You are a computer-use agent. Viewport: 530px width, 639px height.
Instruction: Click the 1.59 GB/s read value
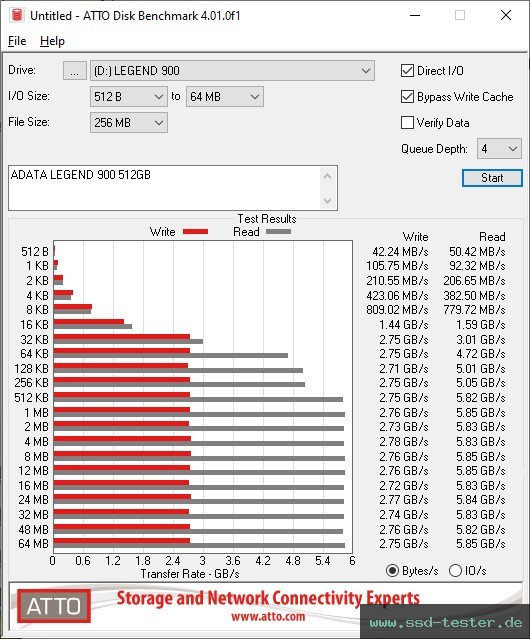pos(481,325)
